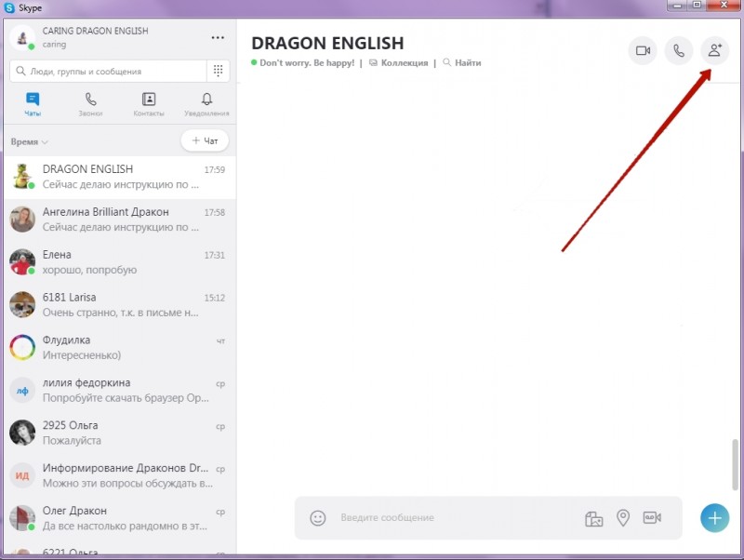Attach files with the media icon
The height and width of the screenshot is (560, 744).
pyautogui.click(x=593, y=518)
